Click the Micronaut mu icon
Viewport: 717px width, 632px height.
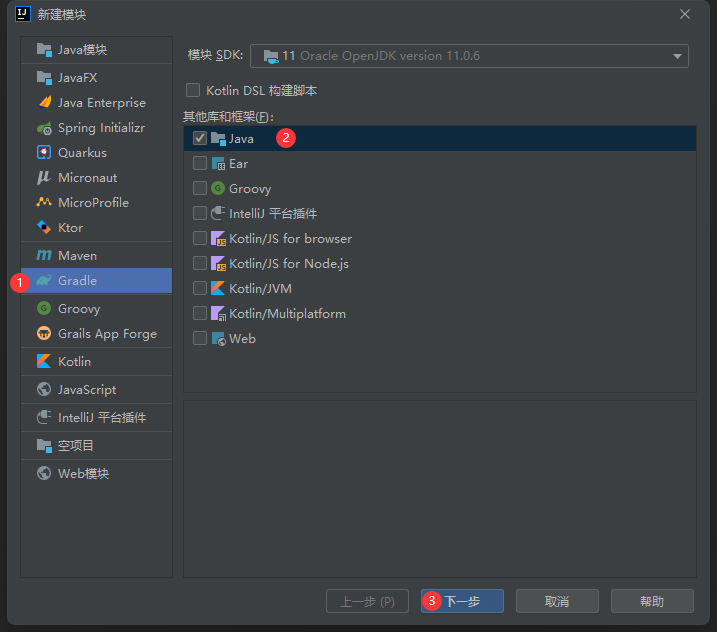coord(44,177)
